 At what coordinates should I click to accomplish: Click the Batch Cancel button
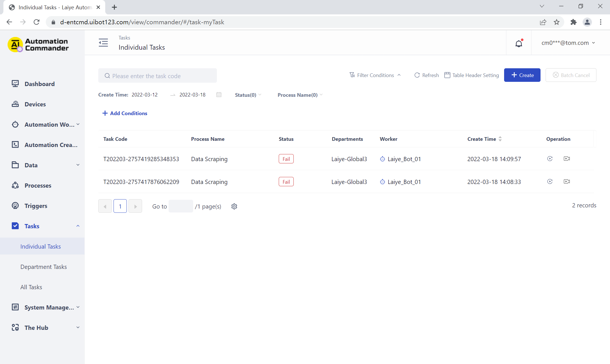pos(571,75)
